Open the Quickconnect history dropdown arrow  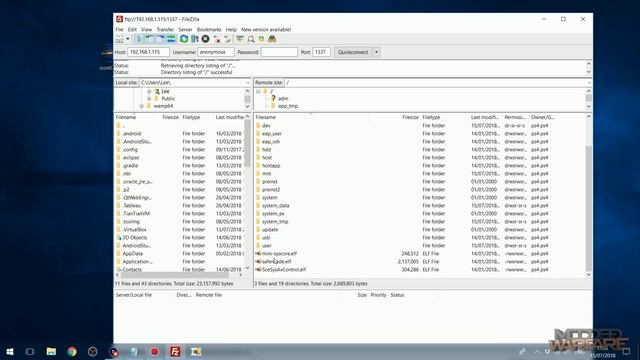click(x=376, y=52)
